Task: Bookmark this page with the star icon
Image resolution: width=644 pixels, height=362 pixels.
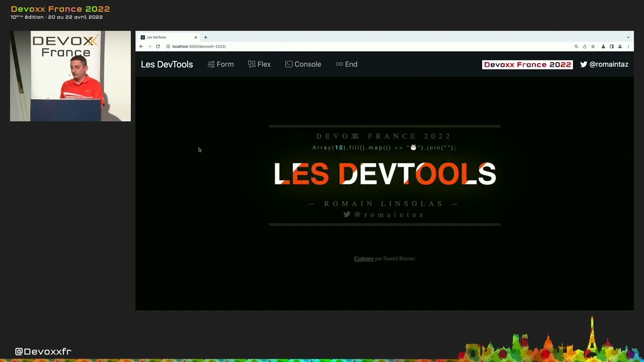Action: coord(593,46)
